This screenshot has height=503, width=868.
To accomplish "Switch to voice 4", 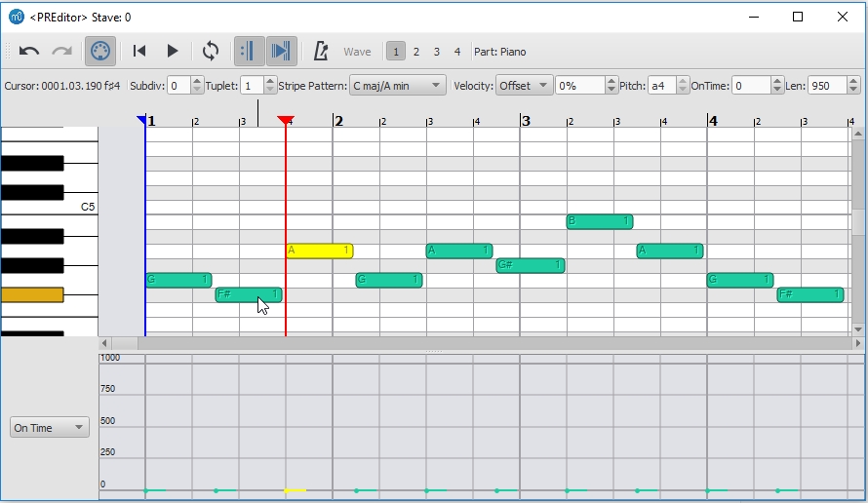I will [x=457, y=52].
